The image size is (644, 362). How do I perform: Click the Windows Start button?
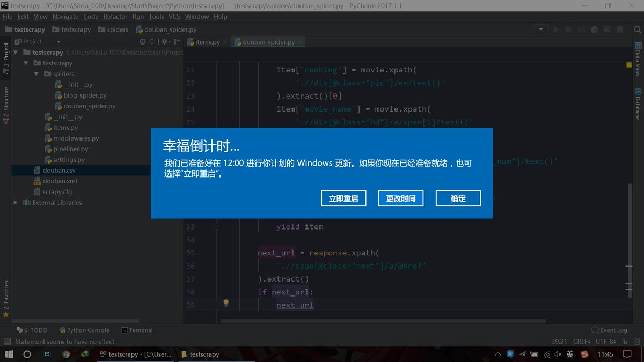click(x=9, y=354)
